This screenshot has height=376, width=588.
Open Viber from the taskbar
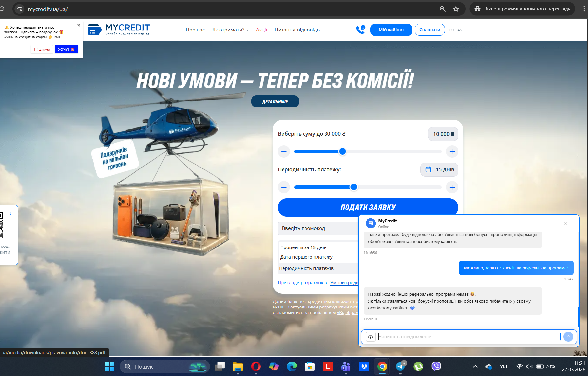(436, 366)
